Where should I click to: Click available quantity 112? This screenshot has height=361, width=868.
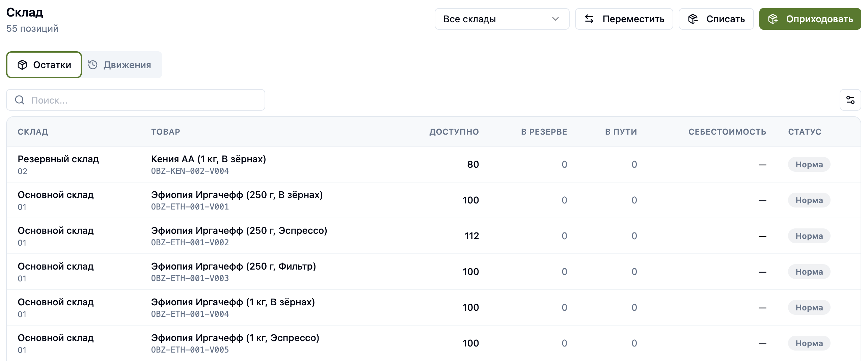(471, 236)
